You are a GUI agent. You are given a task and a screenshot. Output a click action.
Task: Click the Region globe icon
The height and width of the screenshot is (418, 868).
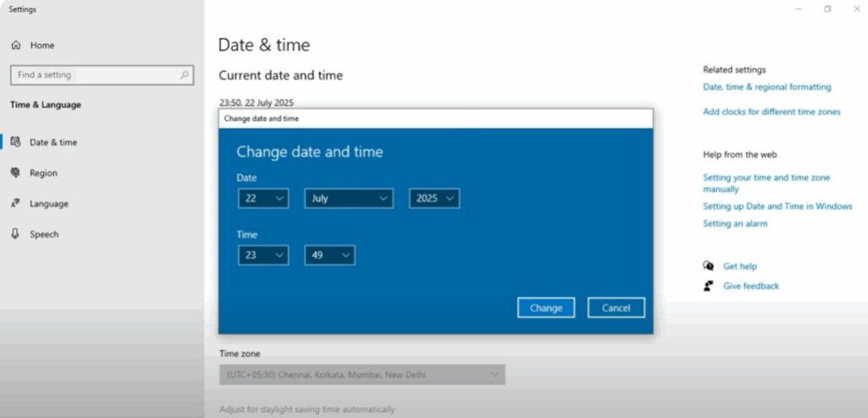pos(15,173)
